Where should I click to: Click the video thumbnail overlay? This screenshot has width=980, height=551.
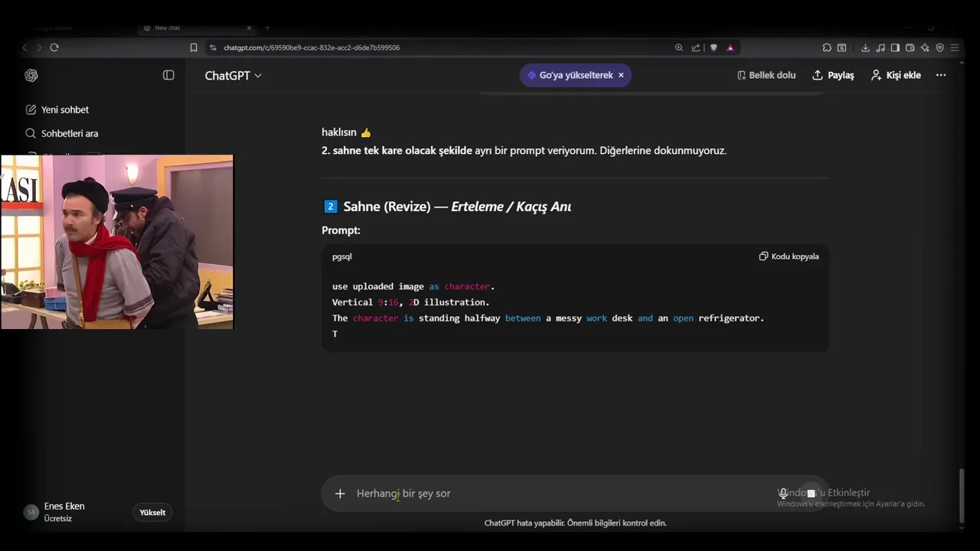tap(117, 242)
